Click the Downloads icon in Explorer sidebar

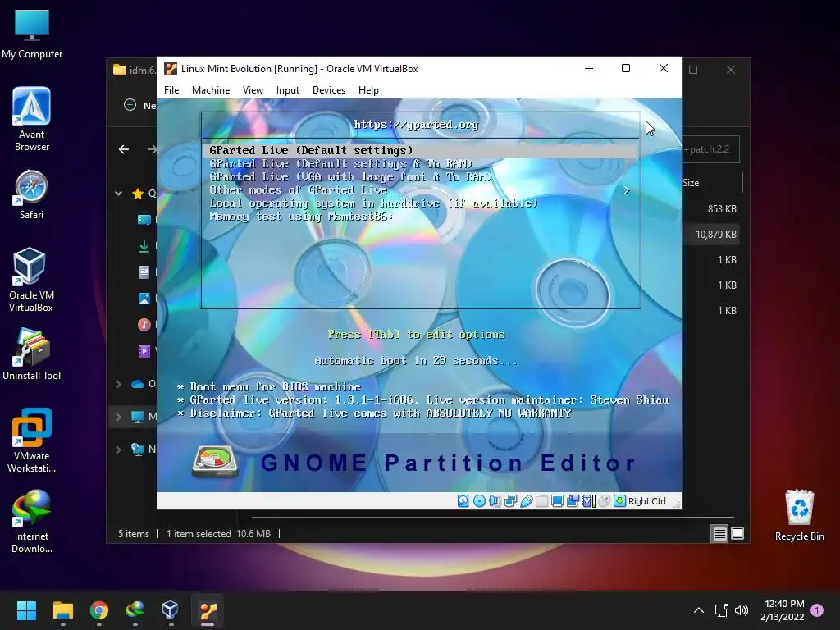point(144,246)
